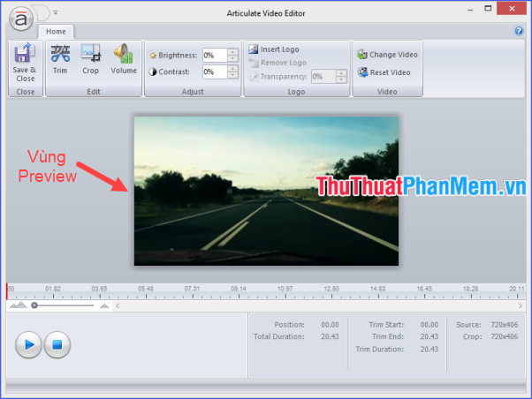Click the 05.48 mark on the timeline
The image size is (532, 399).
click(x=146, y=289)
